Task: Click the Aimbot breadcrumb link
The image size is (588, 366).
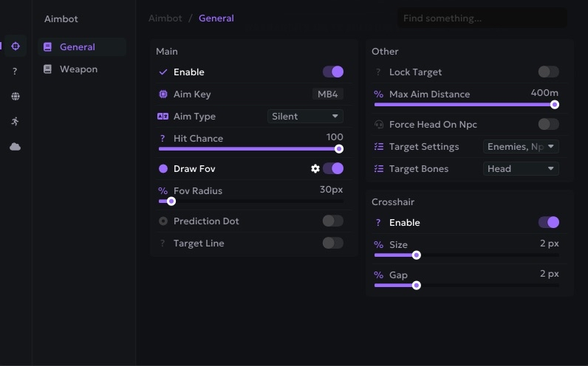Action: pyautogui.click(x=165, y=18)
